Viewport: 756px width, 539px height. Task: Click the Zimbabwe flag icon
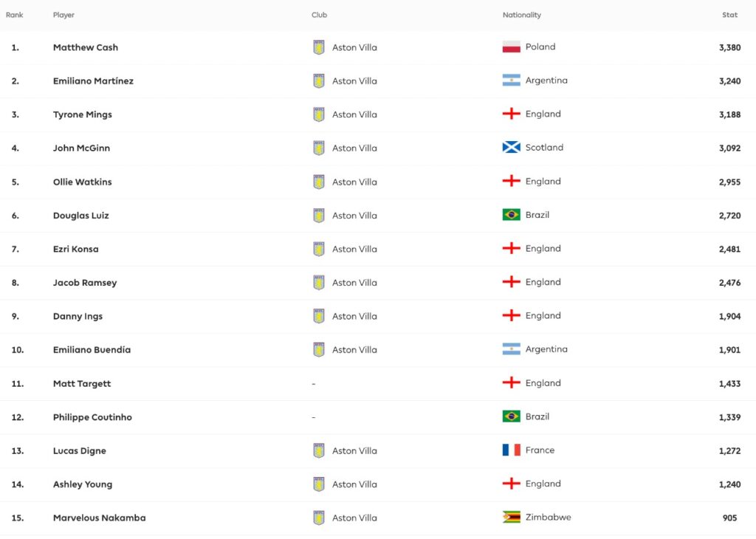511,518
